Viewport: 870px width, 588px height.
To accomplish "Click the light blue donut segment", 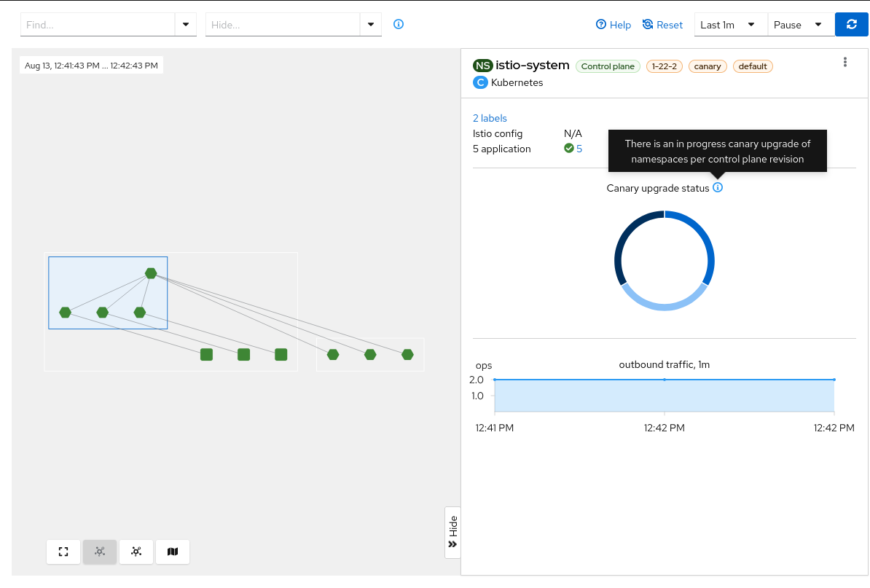I will [664, 307].
